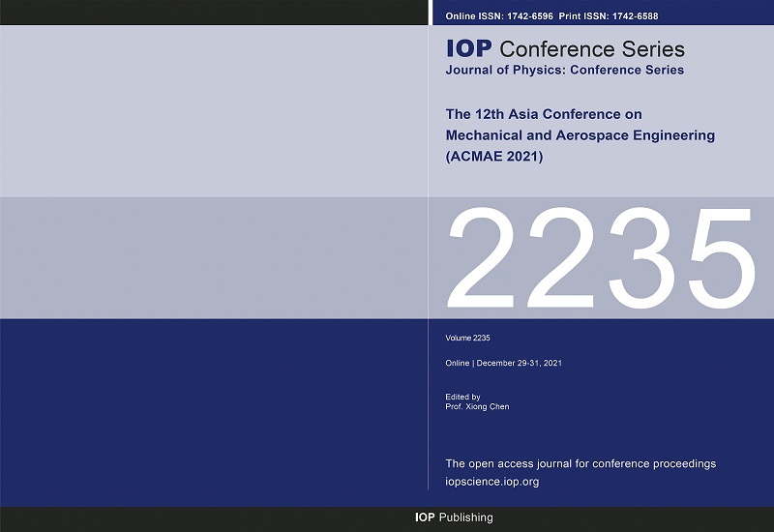The image size is (774, 532).
Task: Click Mechanical and Aerospace Engineering text
Action: [580, 135]
